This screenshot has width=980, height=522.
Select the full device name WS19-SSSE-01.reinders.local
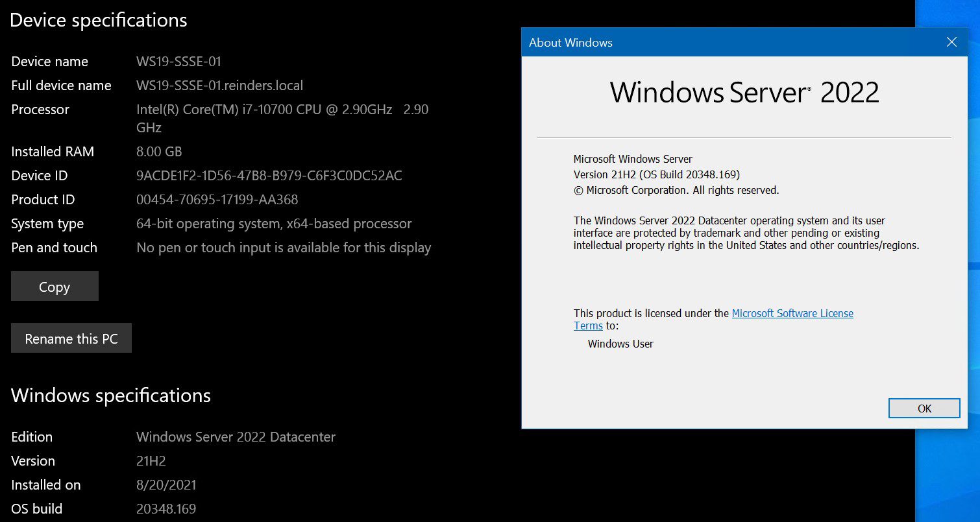click(x=219, y=86)
